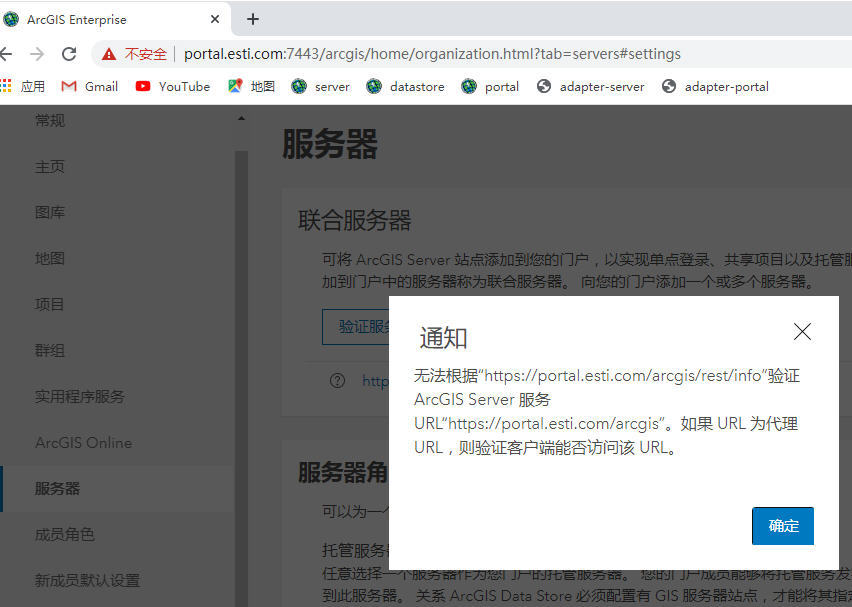Open the datastore bookmark

405,86
